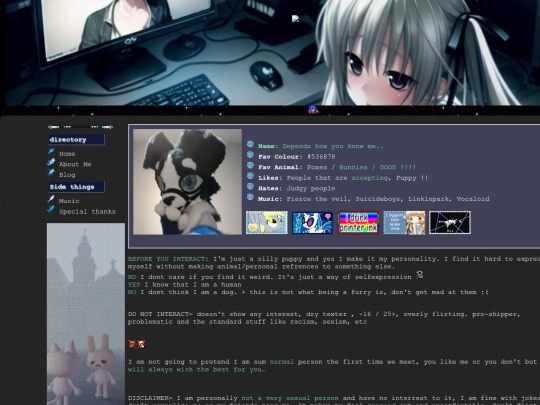Click the globe bullet beside Likes
This screenshot has width=540, height=405.
(x=250, y=176)
